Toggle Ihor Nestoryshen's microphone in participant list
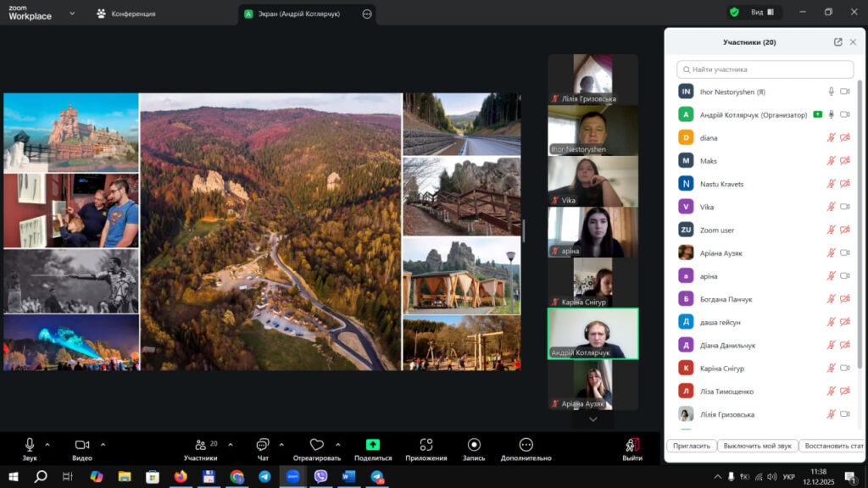Image resolution: width=868 pixels, height=488 pixels. (831, 91)
